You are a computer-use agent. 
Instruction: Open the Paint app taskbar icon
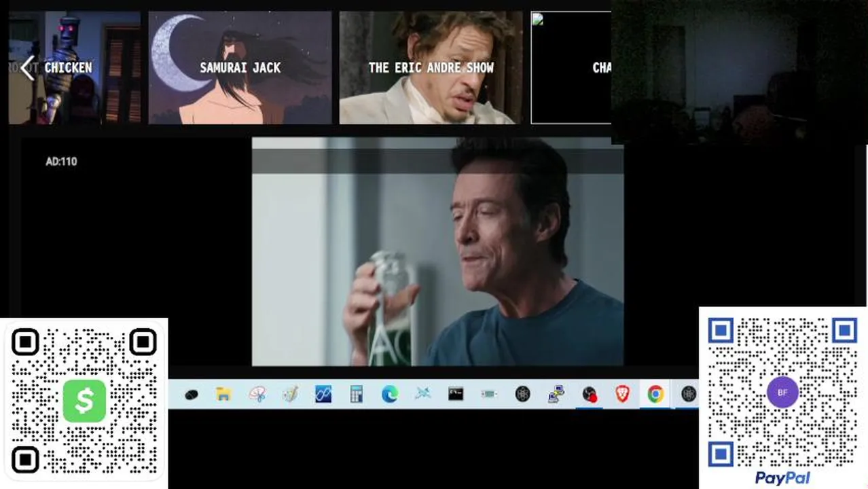(x=290, y=394)
